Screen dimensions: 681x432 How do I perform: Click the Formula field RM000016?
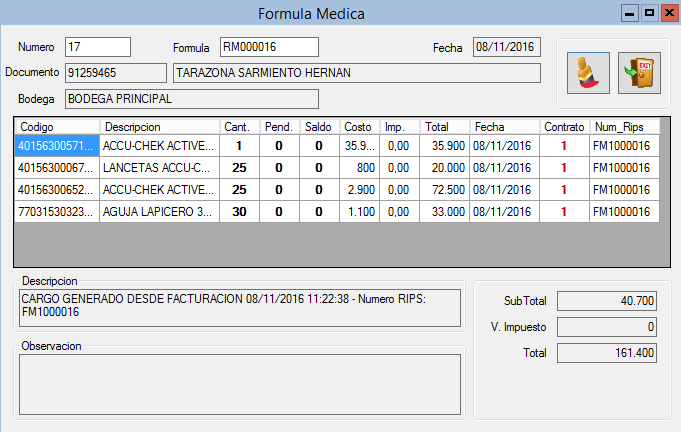(268, 47)
